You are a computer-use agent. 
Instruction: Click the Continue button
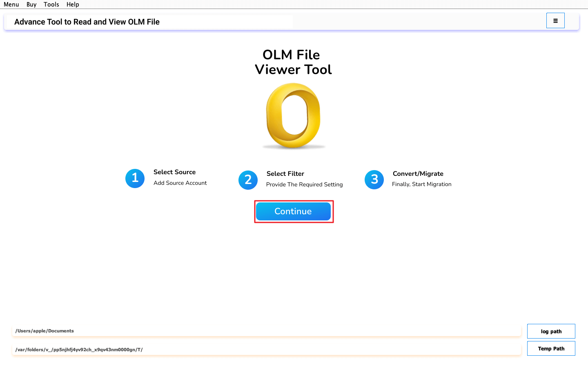point(293,211)
